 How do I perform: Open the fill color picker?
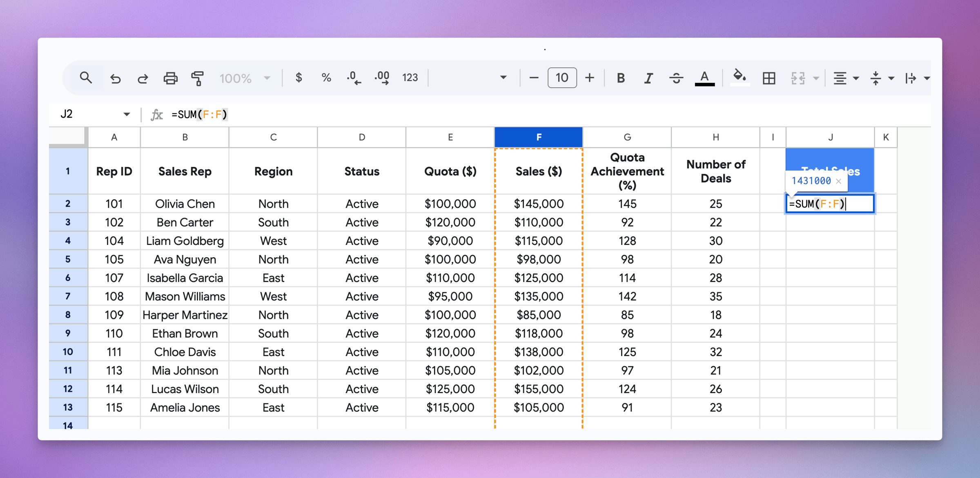tap(739, 77)
